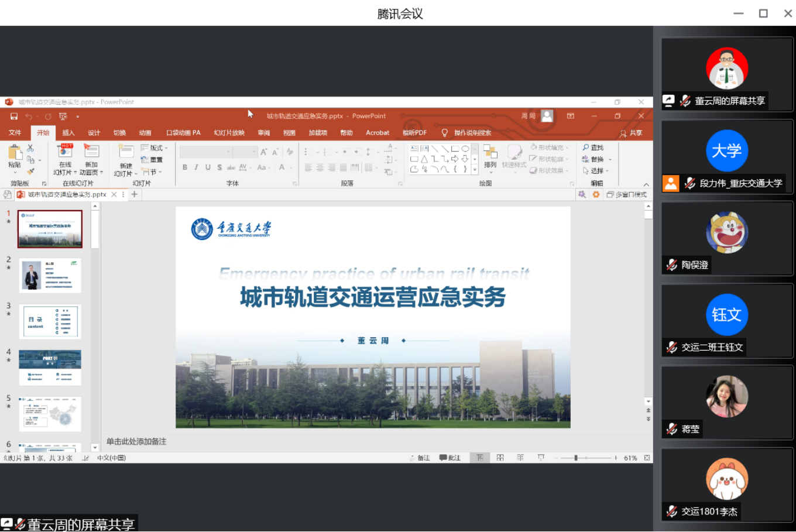Image resolution: width=796 pixels, height=532 pixels.
Task: Open the 幻灯片放映 (Slide Show) ribbon tab
Action: [x=229, y=133]
